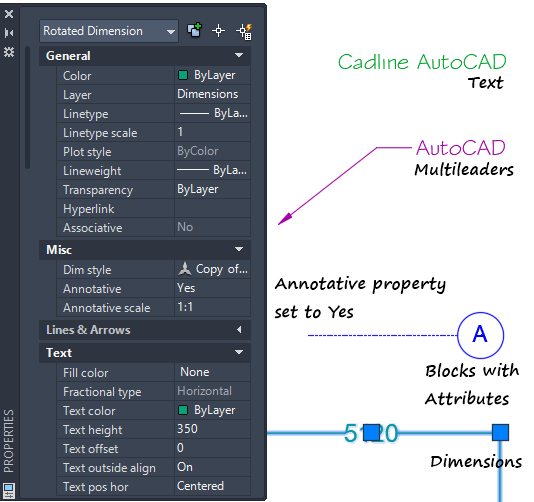The width and height of the screenshot is (534, 502).
Task: Click the Layer Dimensions value field
Action: pos(213,94)
